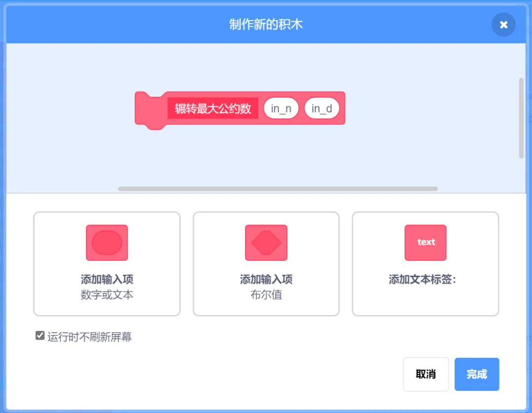Click the 运行时不刷新屏幕 label text

(x=90, y=337)
